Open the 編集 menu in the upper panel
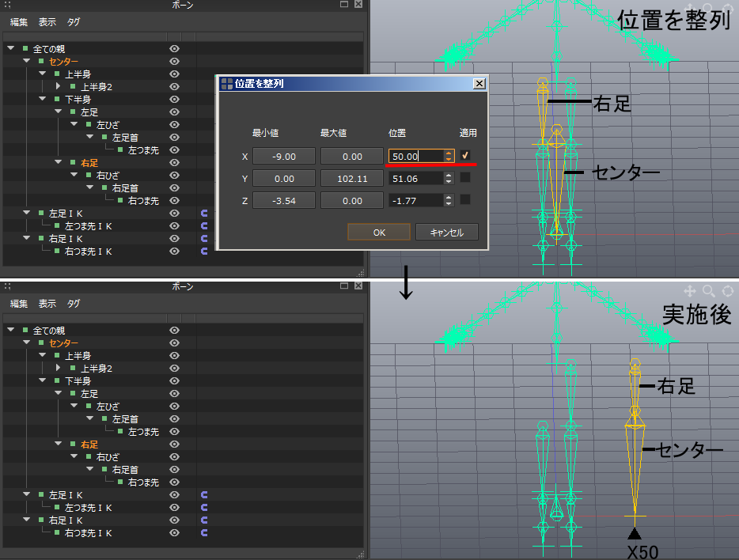Screen dimensions: 739x560 (x=19, y=22)
